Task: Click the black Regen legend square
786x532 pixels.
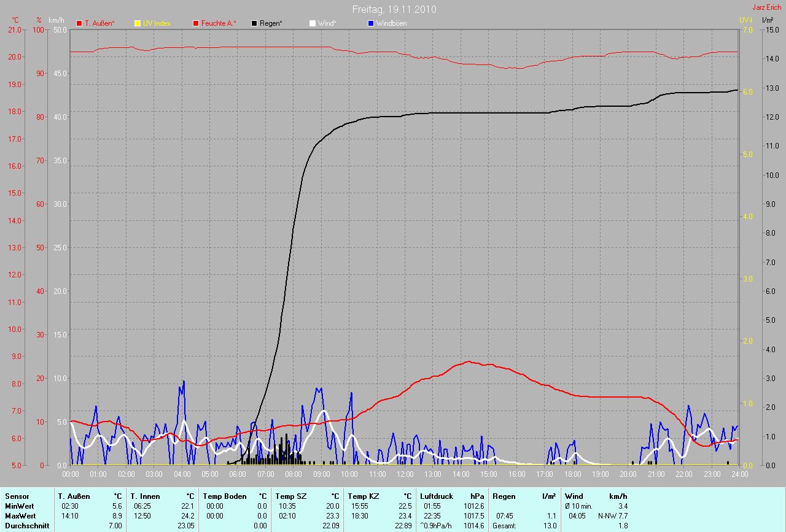Action: (x=254, y=23)
